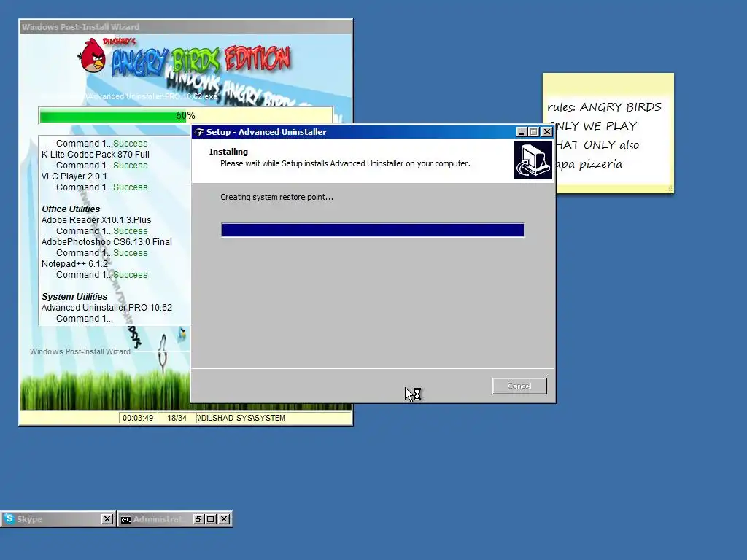Click the Windows Post-Install Wizard title bar
Viewport: 747px width, 560px height.
tap(186, 27)
